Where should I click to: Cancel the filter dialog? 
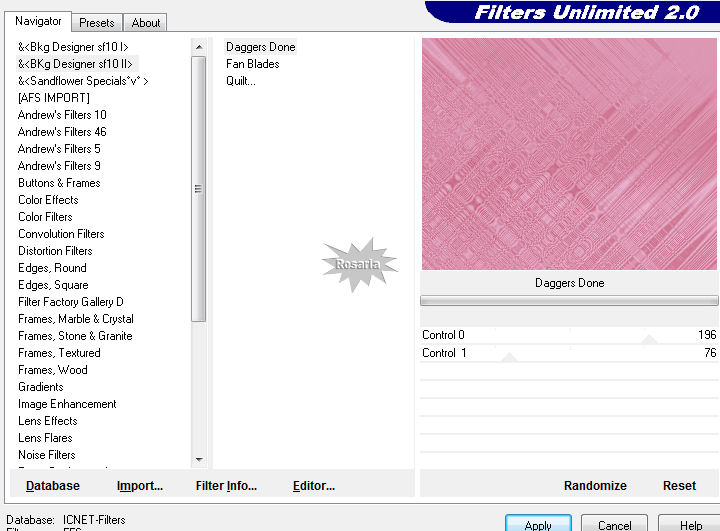coord(614,524)
